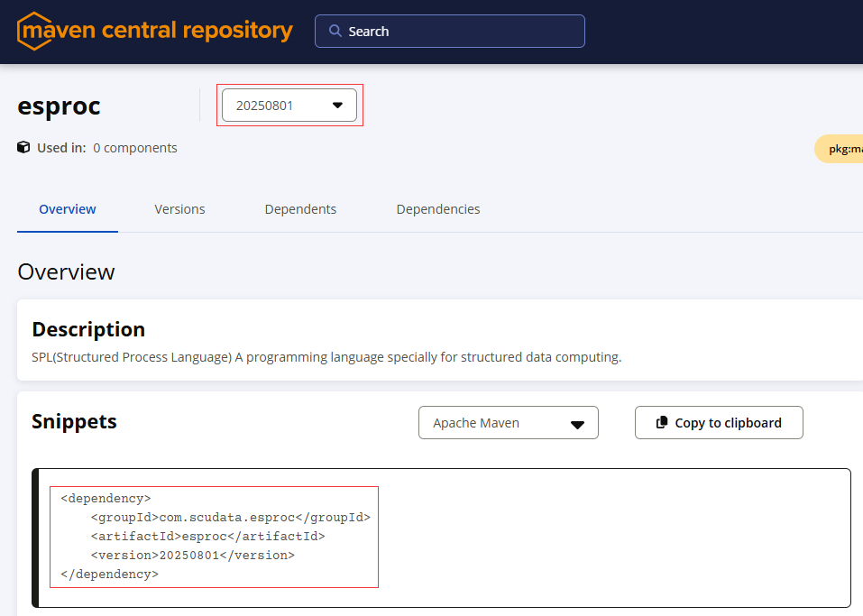
Task: Select the Overview tab
Action: click(67, 209)
